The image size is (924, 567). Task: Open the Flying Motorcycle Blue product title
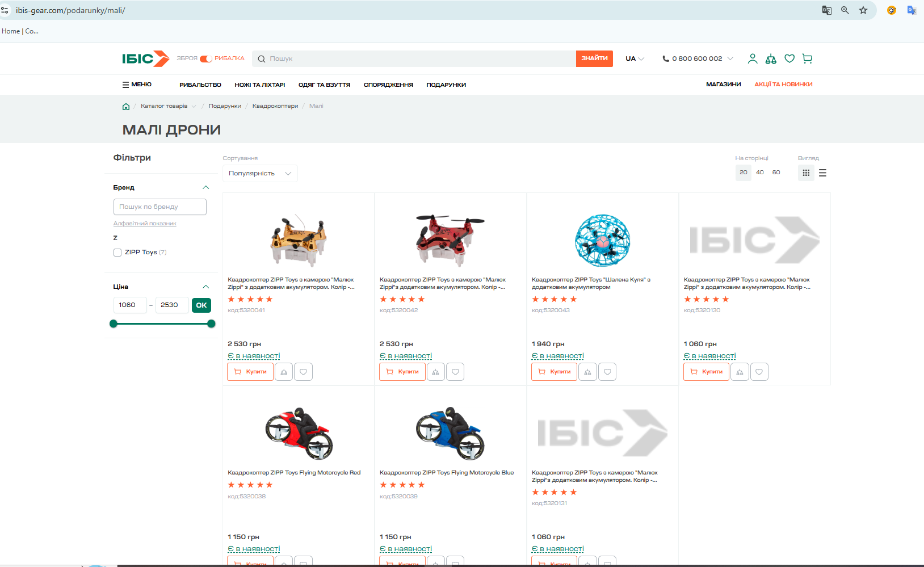[x=447, y=473]
